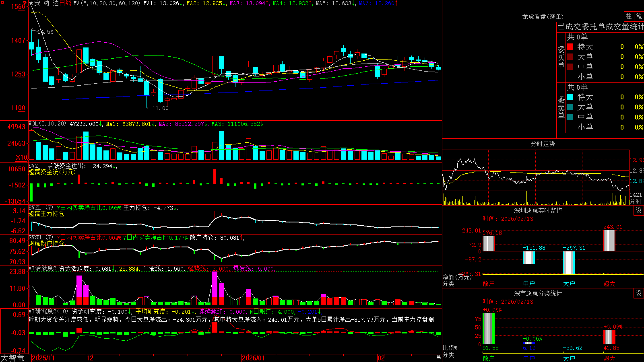Click the AI研究度2(10) indicator name
This screenshot has width=644, height=362.
coord(48,311)
